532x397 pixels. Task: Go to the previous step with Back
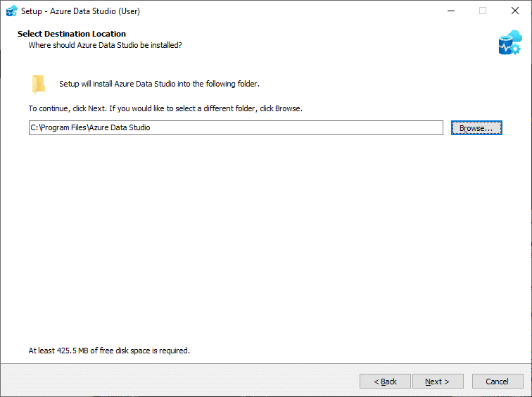385,382
